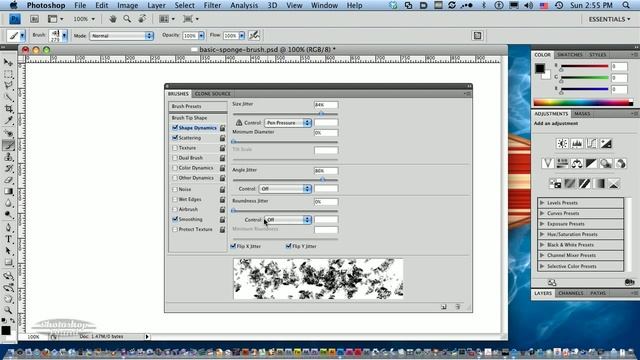640x360 pixels.
Task: Open the Filter menu
Action: click(212, 5)
